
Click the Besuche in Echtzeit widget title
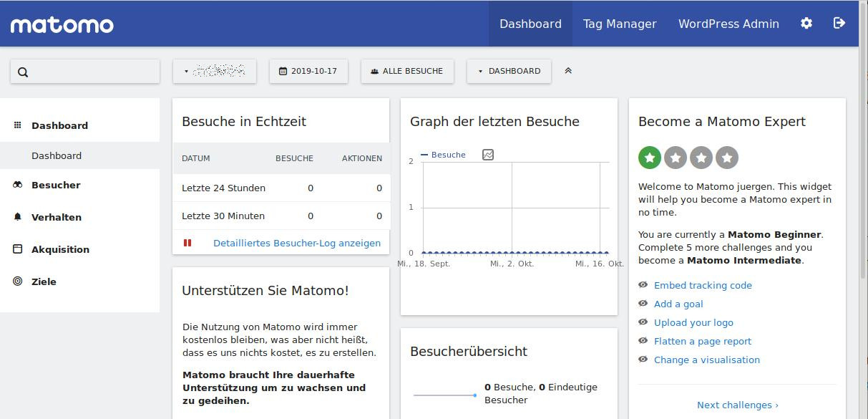[244, 121]
